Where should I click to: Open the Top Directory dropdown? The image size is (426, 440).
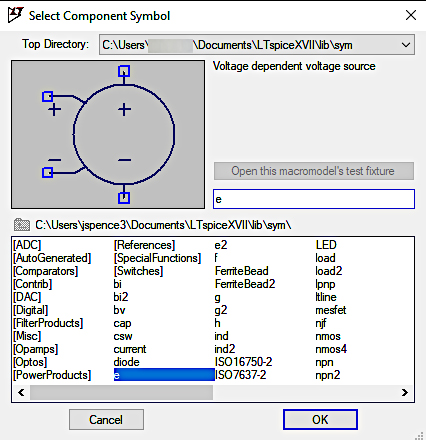406,45
